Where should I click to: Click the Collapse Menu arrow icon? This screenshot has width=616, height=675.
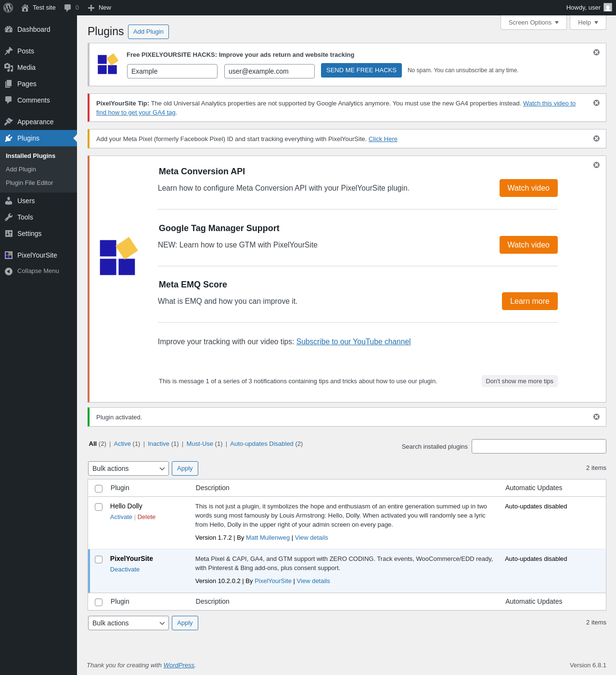(9, 271)
